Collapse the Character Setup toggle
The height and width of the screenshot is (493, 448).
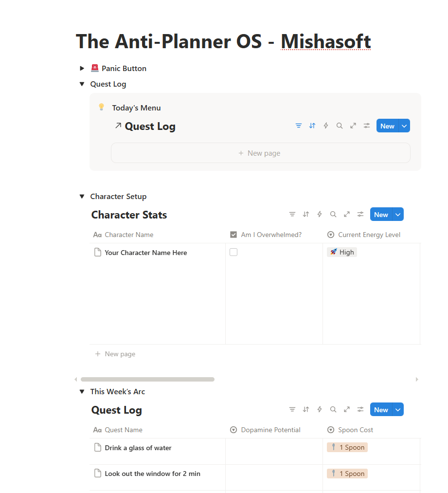[x=82, y=197]
